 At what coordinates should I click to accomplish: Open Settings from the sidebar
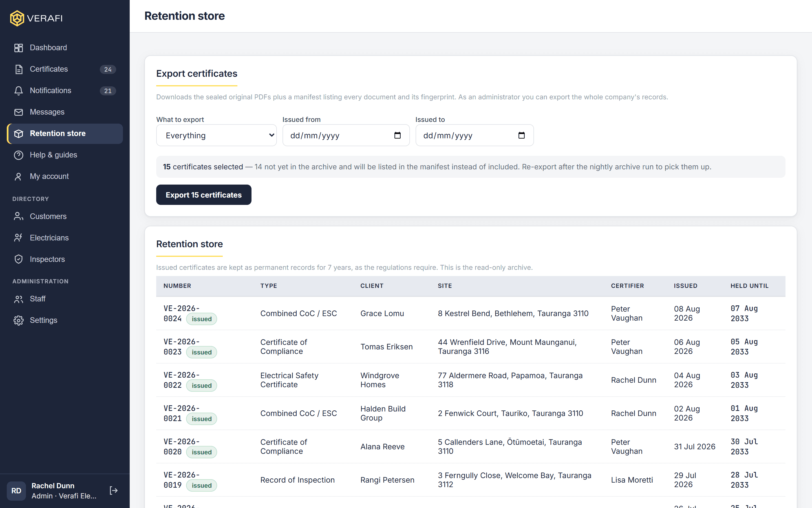click(x=65, y=321)
